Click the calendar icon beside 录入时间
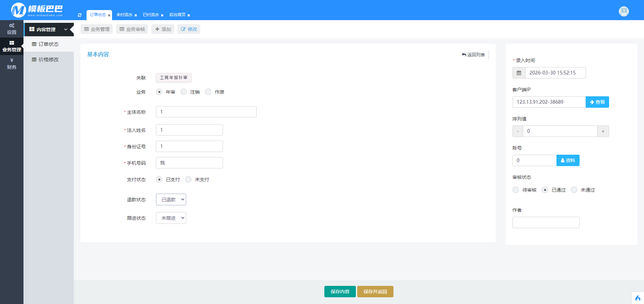This screenshot has height=304, width=644. pyautogui.click(x=519, y=73)
